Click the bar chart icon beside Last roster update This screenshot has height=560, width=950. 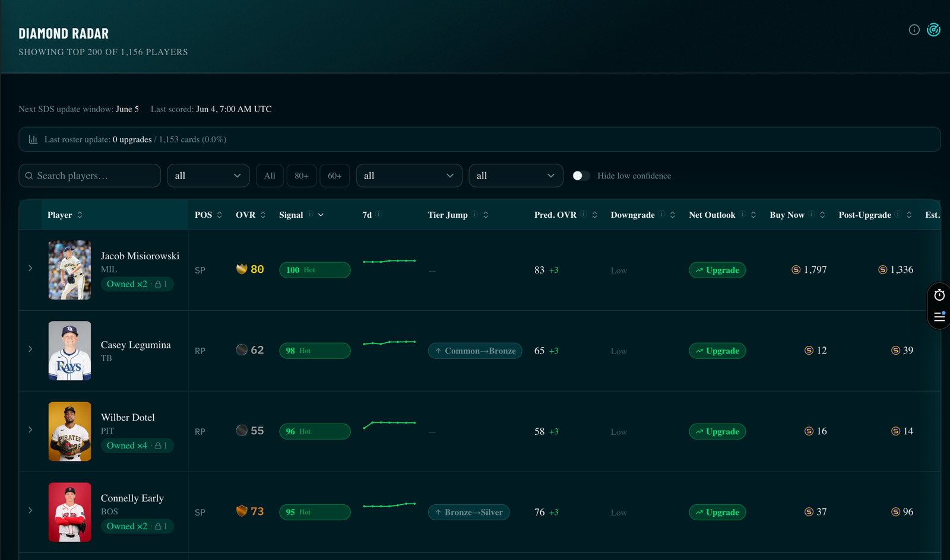(33, 139)
